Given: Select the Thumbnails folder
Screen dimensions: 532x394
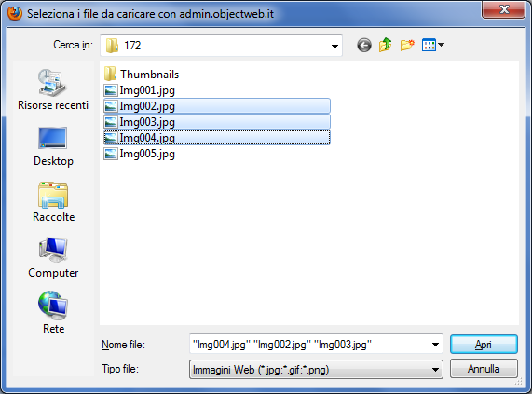Looking at the screenshot, I should tap(142, 74).
